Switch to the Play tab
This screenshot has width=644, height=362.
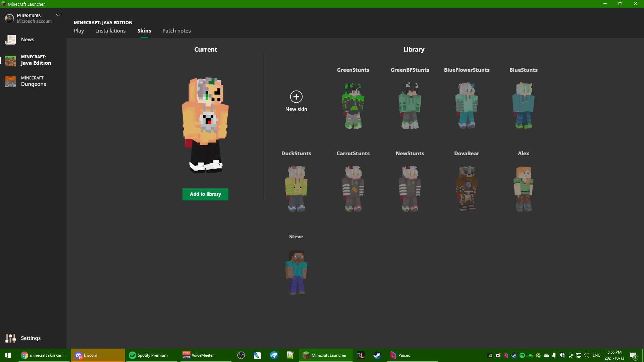[79, 31]
